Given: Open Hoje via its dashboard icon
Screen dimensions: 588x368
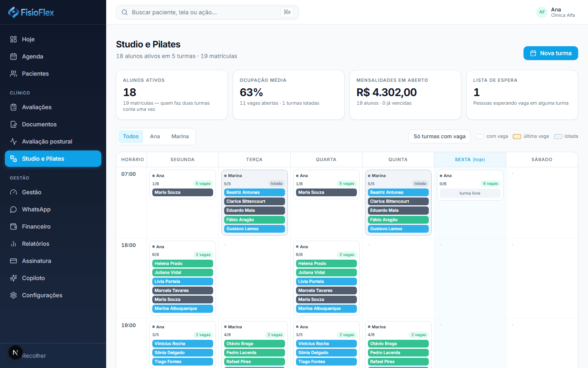Looking at the screenshot, I should pos(13,39).
